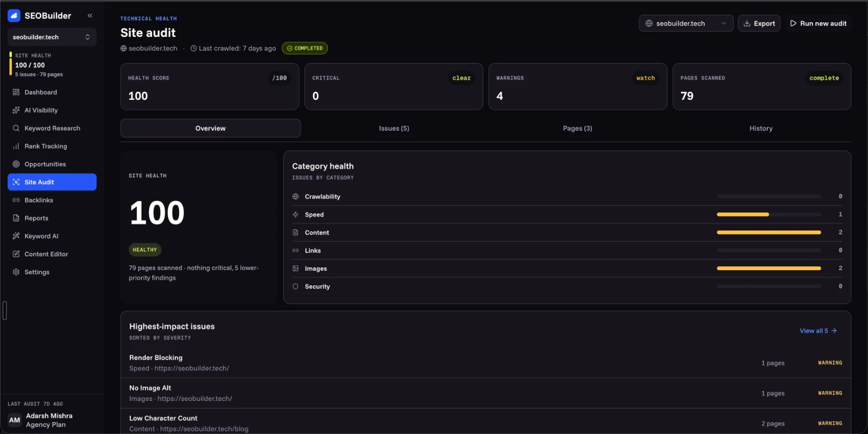Click the Reports document icon

click(16, 218)
